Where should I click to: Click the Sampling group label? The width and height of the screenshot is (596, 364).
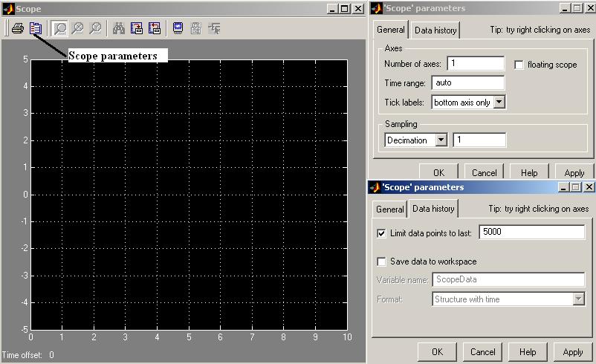[x=401, y=124]
